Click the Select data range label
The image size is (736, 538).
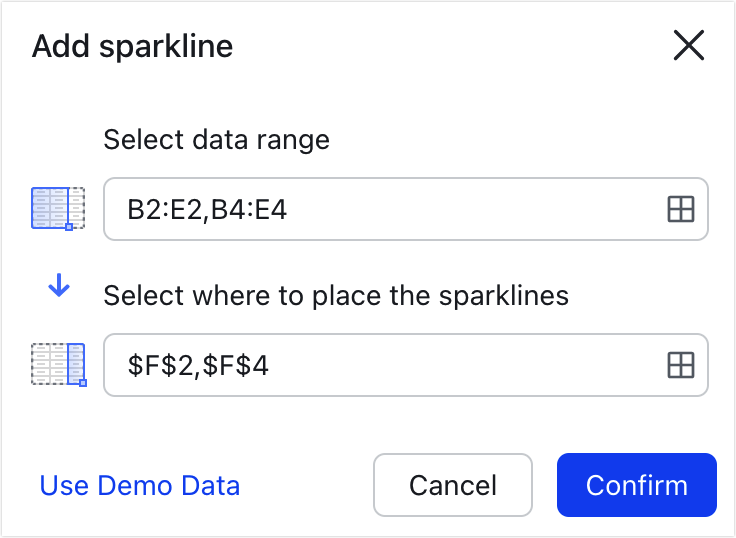tap(216, 140)
